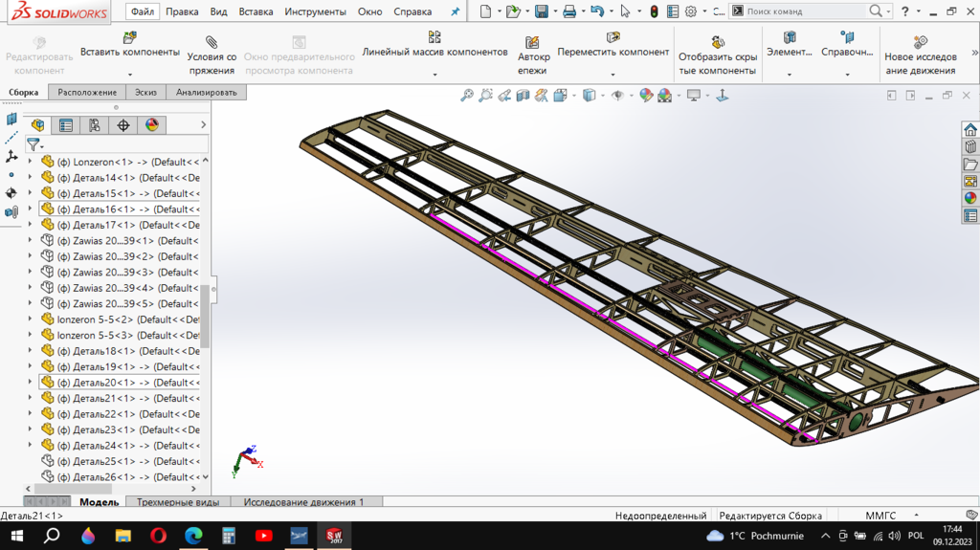Click the Поиск команд search field

pyautogui.click(x=804, y=11)
